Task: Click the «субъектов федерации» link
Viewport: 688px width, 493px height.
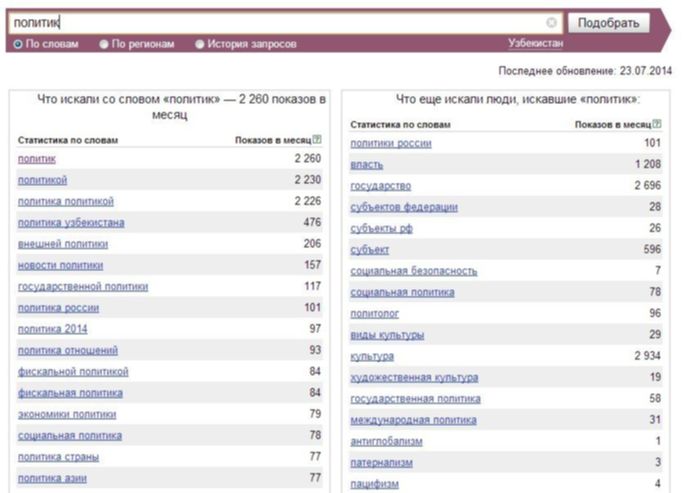Action: click(x=404, y=207)
